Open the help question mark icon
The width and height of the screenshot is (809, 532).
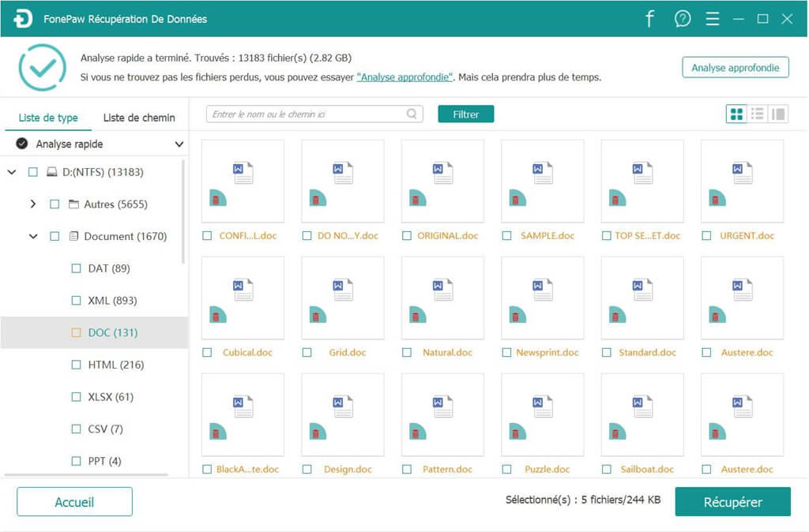coord(683,19)
